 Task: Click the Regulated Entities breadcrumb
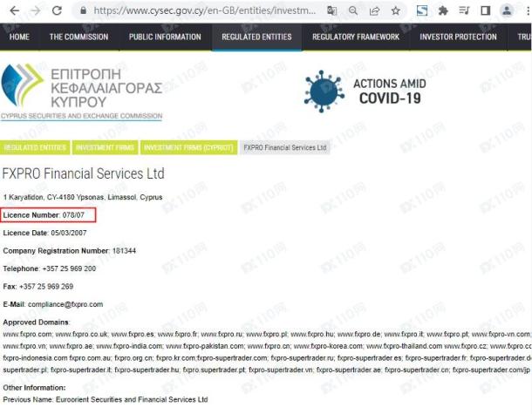click(35, 147)
